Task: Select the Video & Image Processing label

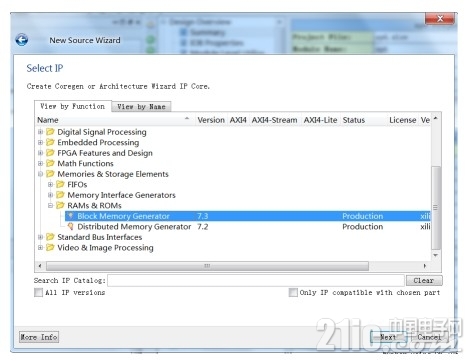Action: pos(105,248)
